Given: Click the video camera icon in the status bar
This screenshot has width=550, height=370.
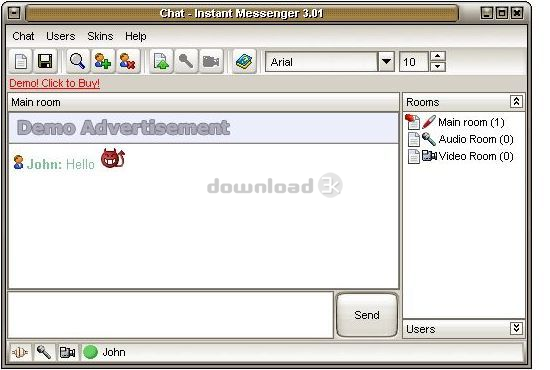Looking at the screenshot, I should [67, 352].
